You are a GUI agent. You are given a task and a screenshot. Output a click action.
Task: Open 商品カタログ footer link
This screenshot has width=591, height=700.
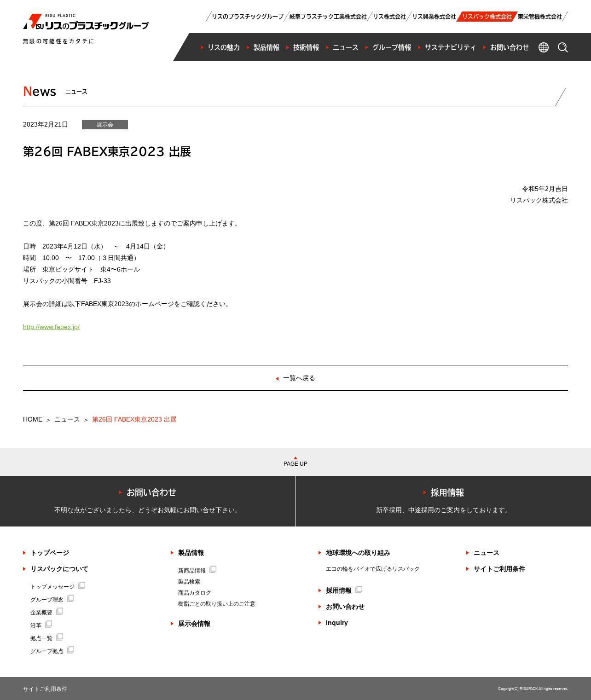point(195,593)
